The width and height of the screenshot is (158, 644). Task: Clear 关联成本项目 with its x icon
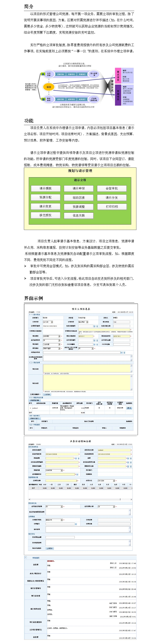point(124,352)
